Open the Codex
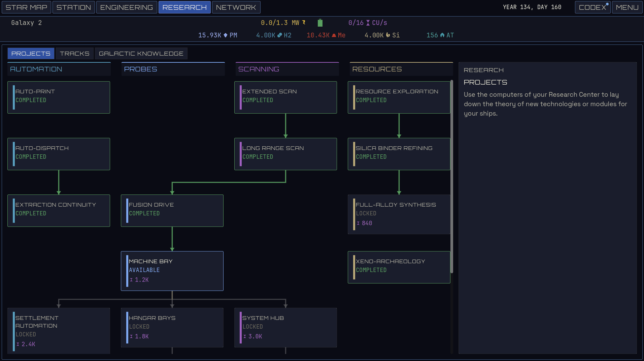644x361 pixels. [x=592, y=7]
